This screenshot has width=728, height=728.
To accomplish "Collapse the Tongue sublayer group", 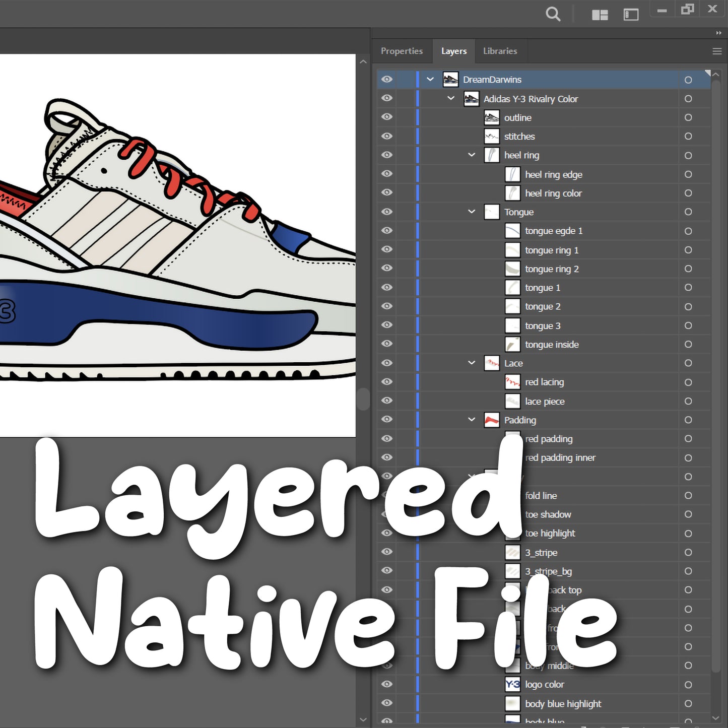I will (472, 212).
